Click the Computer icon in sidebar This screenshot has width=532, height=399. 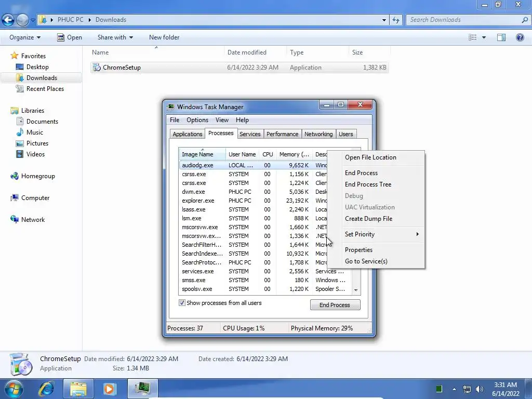coord(14,198)
